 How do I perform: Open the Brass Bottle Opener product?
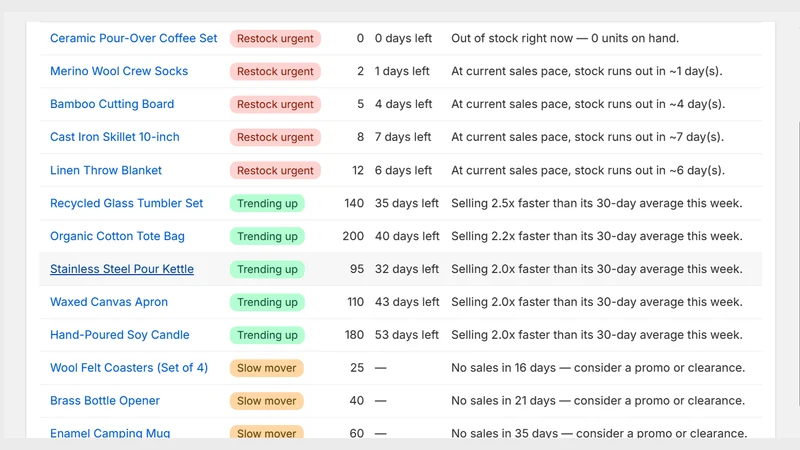[105, 401]
